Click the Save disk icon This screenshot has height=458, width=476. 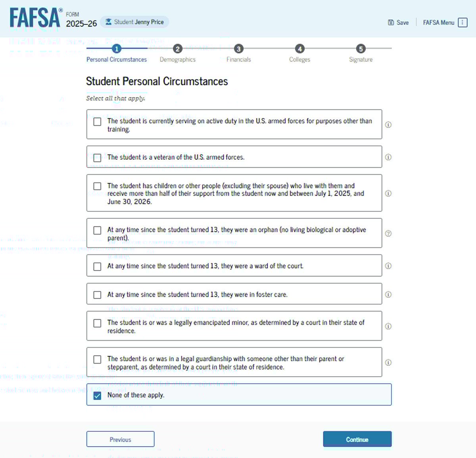point(391,23)
